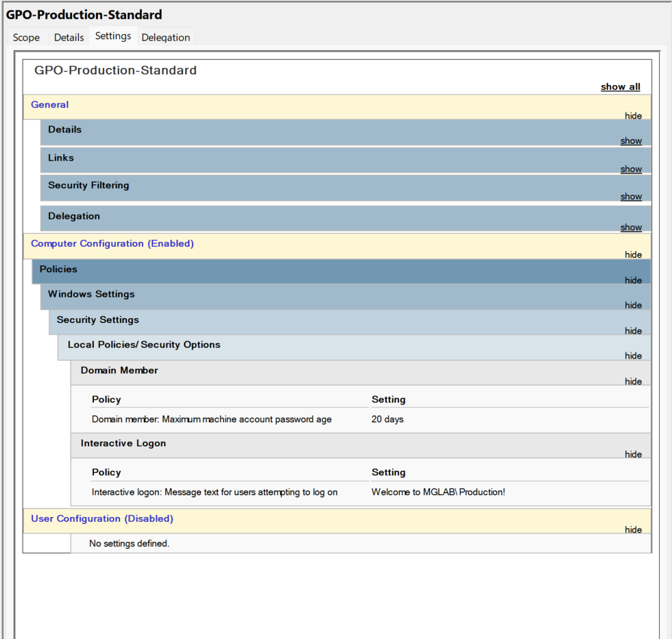Image resolution: width=672 pixels, height=639 pixels.
Task: Click User Configuration (Disabled) heading
Action: point(102,518)
